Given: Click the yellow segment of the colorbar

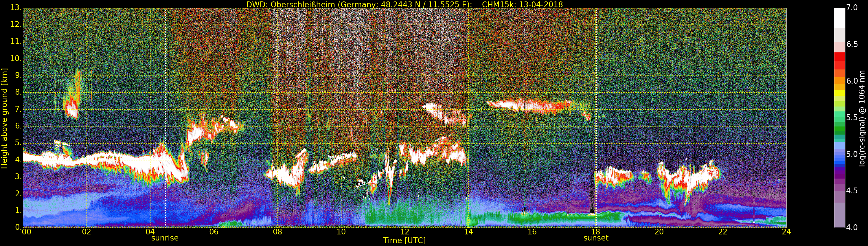Looking at the screenshot, I should 839,93.
